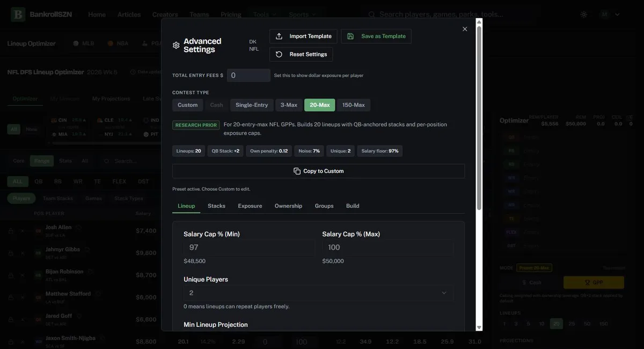This screenshot has height=349, width=644.
Task: Click the lock icon next to Jared Goff
Action: coord(11,319)
